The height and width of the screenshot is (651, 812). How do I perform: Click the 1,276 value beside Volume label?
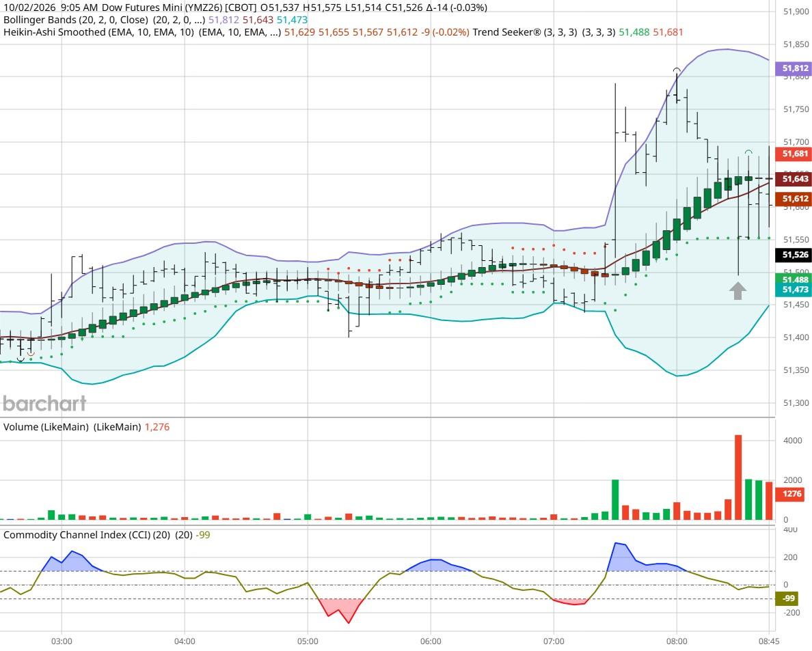(x=157, y=427)
